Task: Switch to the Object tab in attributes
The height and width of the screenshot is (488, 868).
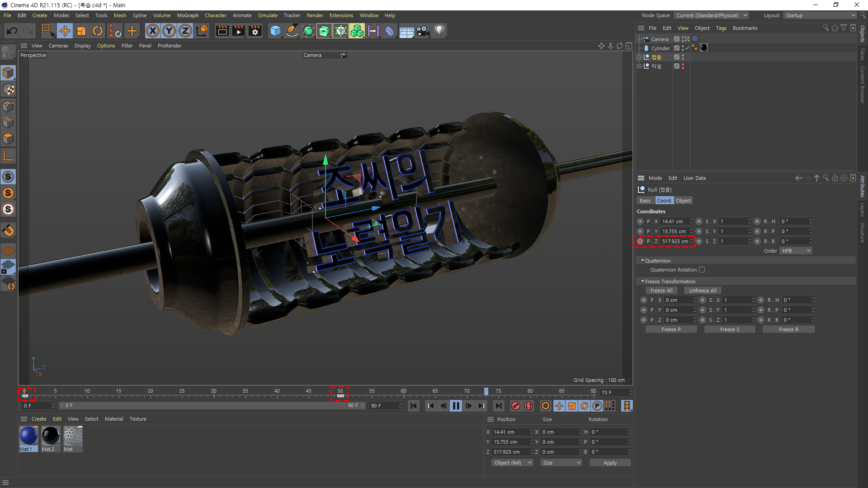Action: click(x=683, y=201)
